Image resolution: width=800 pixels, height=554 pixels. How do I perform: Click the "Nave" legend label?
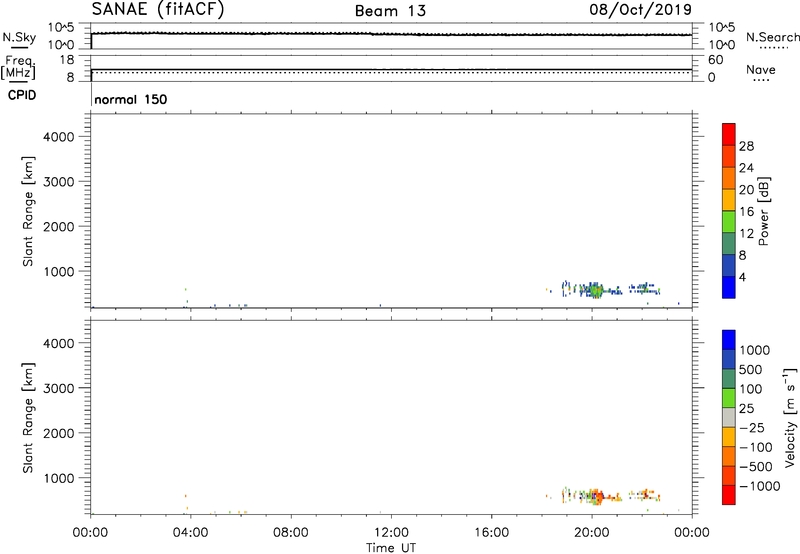pyautogui.click(x=761, y=69)
